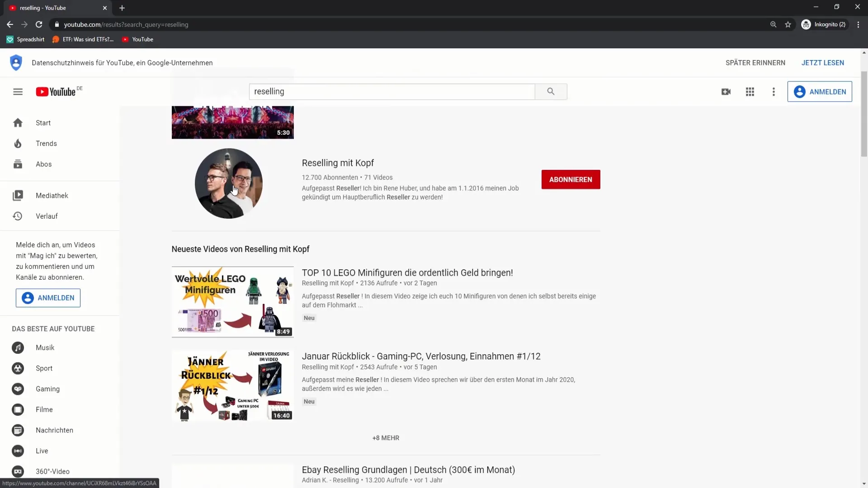Expand +8 MEHR videos

click(x=386, y=438)
